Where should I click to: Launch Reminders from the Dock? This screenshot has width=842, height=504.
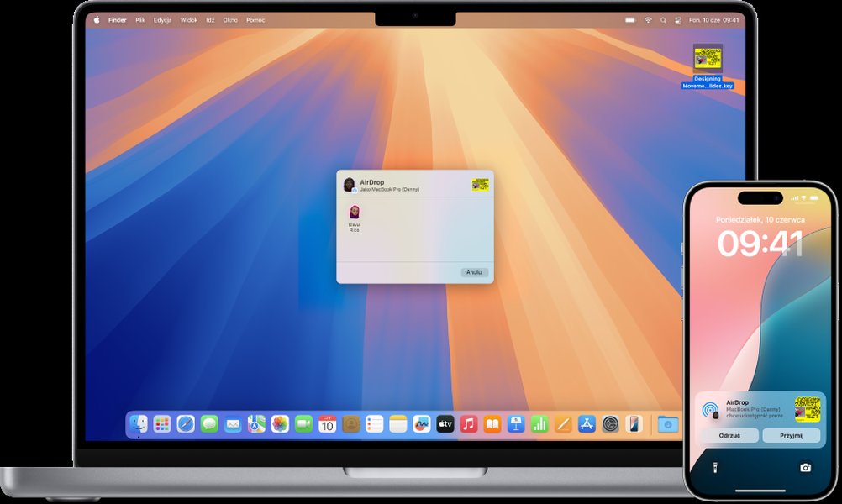pyautogui.click(x=374, y=424)
